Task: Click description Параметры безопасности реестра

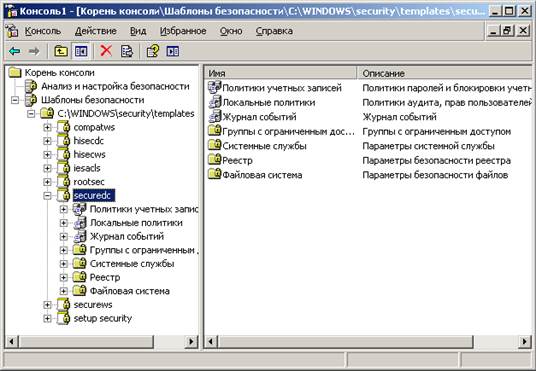Action: tap(437, 160)
